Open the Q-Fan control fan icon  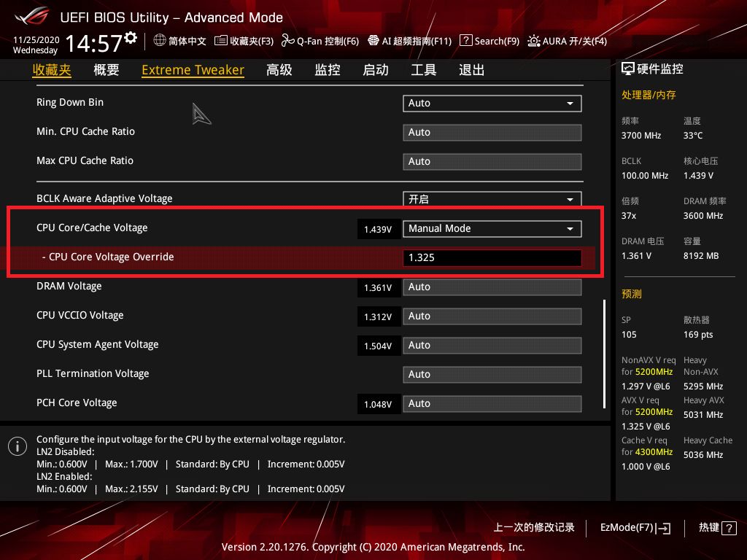point(287,41)
